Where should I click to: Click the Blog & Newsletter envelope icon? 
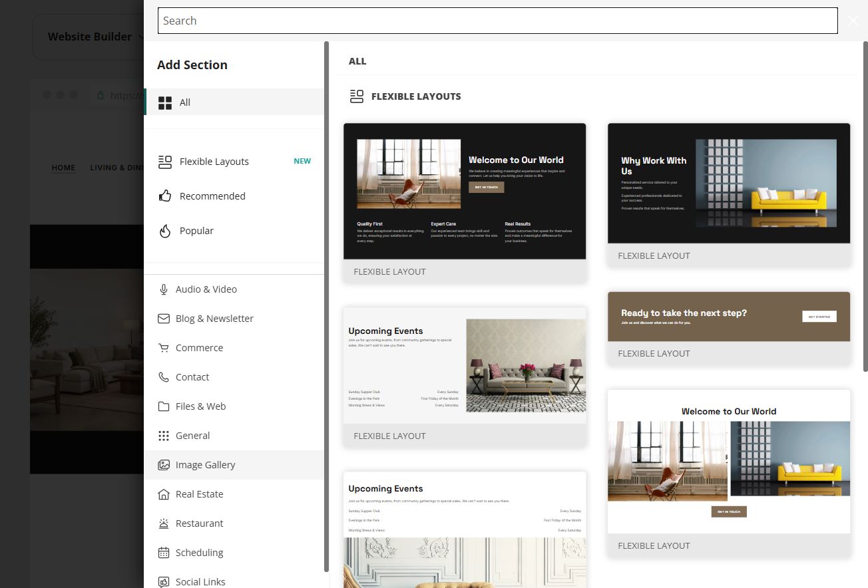(x=164, y=319)
